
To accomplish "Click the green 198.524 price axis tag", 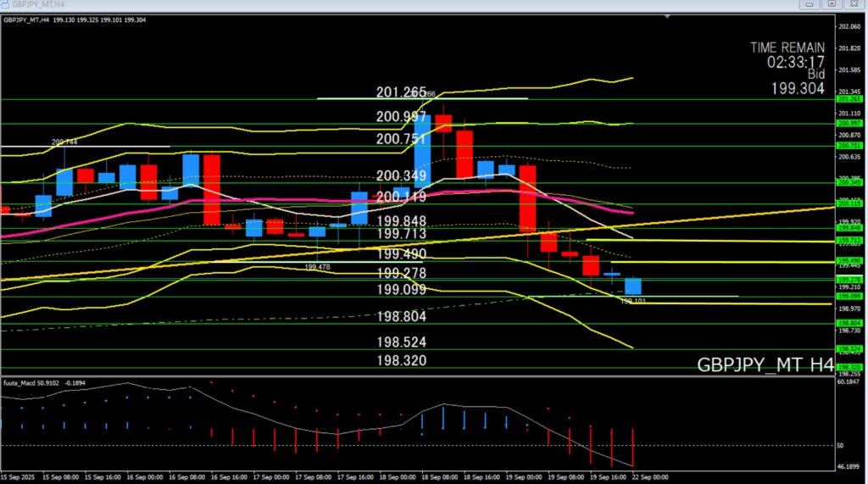I will (x=849, y=349).
